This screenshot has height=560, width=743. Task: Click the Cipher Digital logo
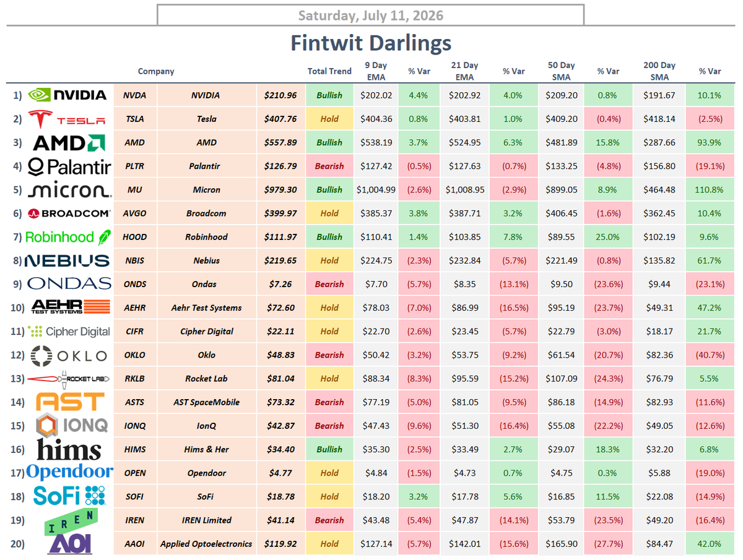[69, 331]
